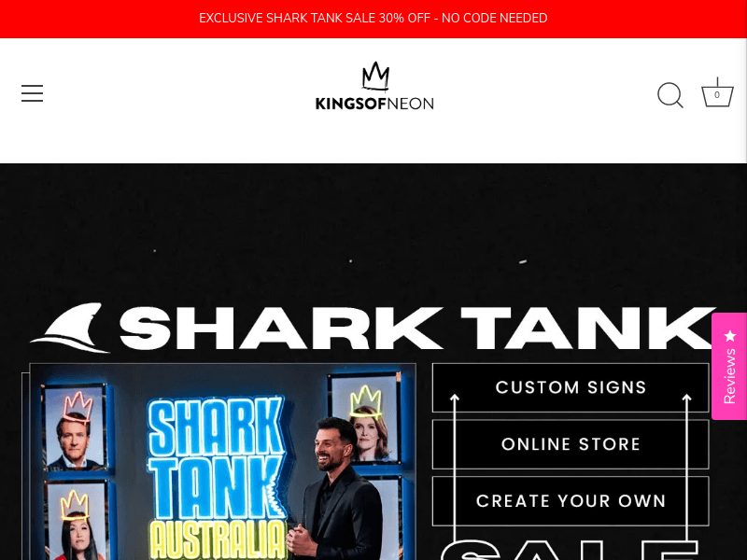Viewport: 747px width, 560px height.
Task: Go to ONLINE STORE
Action: click(x=571, y=444)
